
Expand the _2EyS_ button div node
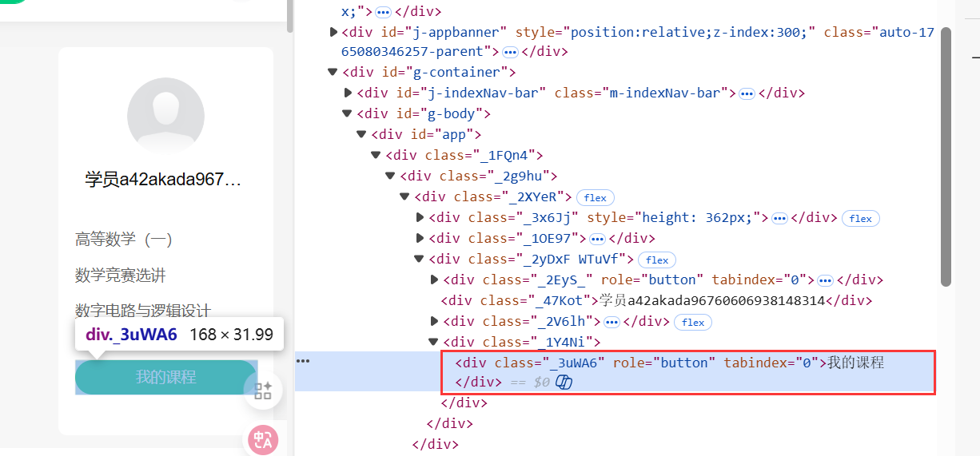pos(434,280)
